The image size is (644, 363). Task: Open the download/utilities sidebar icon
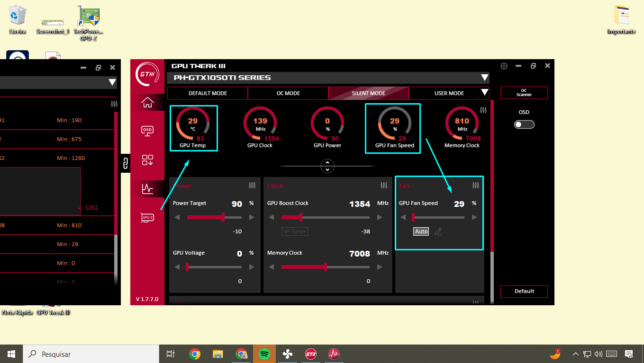(x=147, y=160)
